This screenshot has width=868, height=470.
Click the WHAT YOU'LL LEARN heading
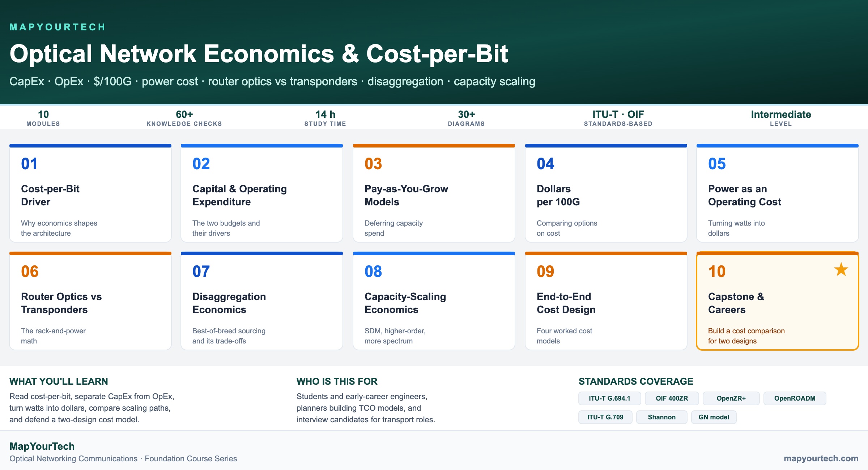click(x=59, y=381)
